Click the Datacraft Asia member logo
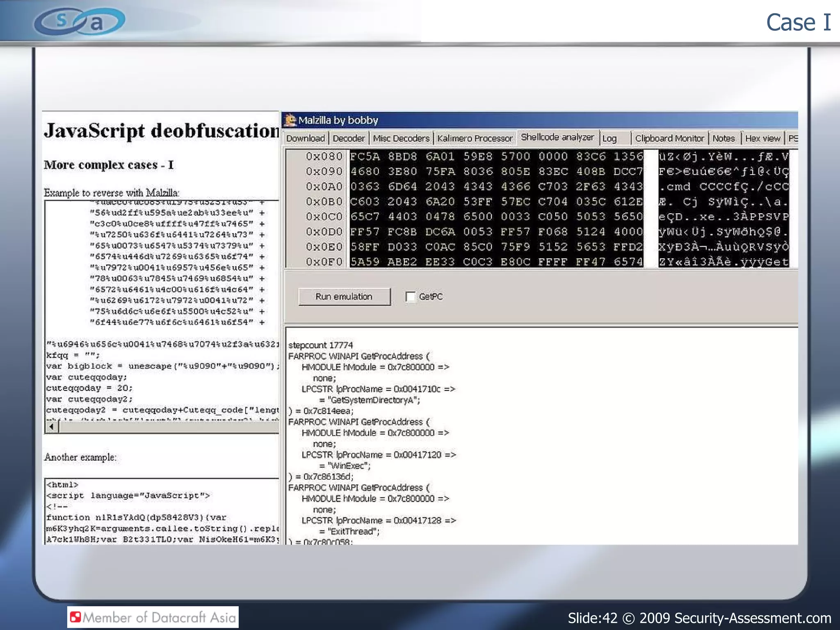The image size is (840, 630). [153, 617]
